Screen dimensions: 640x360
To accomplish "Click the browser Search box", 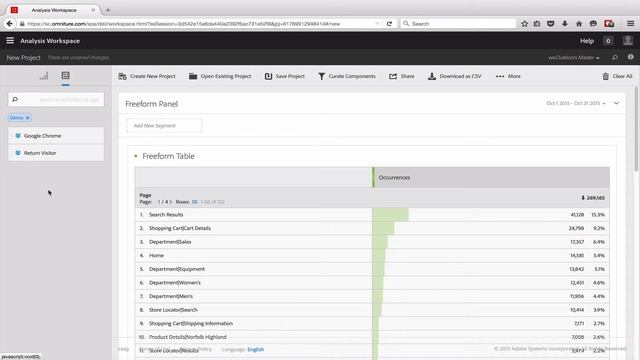I will (x=458, y=24).
